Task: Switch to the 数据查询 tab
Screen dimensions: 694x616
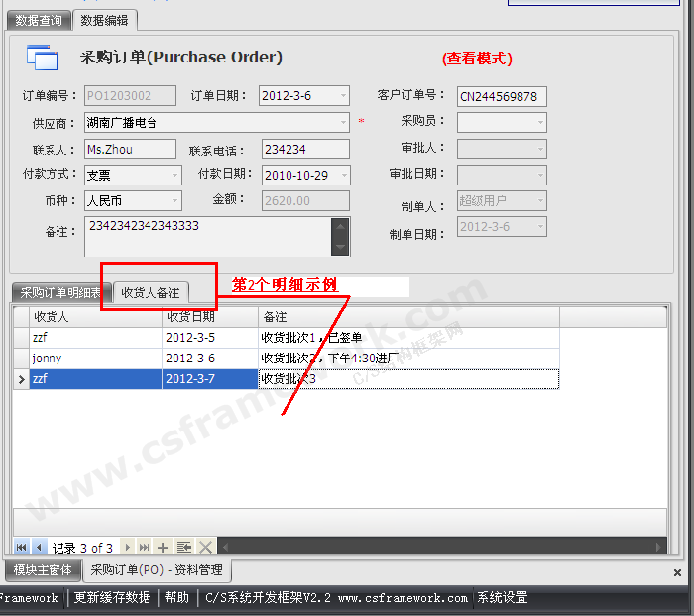Action: coord(38,20)
